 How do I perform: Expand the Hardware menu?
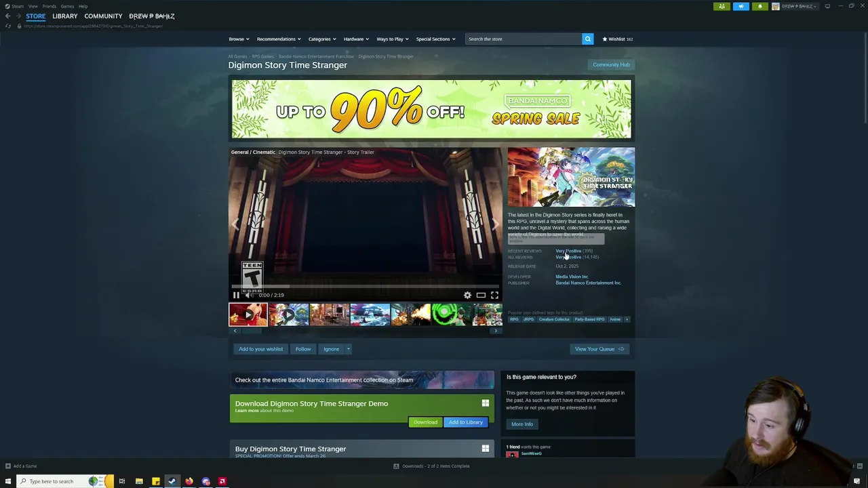coord(356,39)
